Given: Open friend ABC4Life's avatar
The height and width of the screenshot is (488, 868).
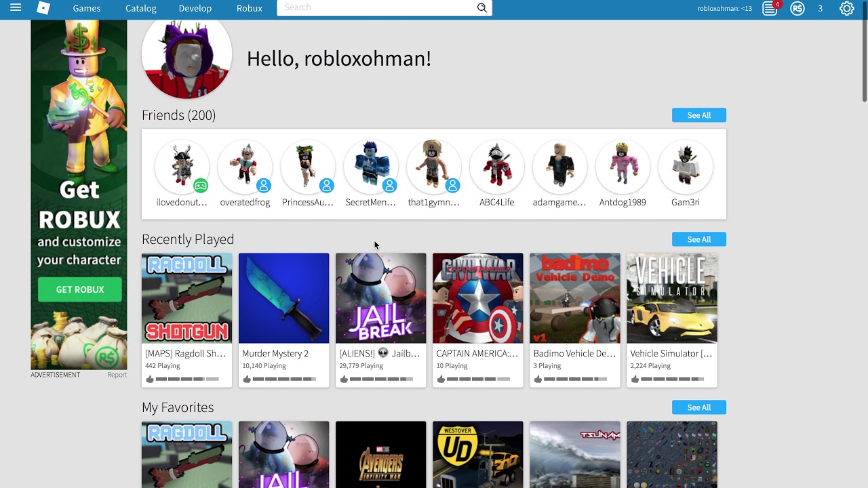Looking at the screenshot, I should pos(497,167).
